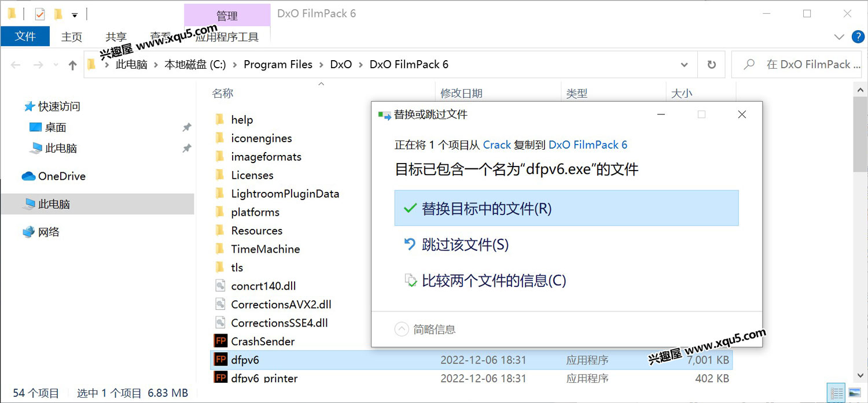Click DxO segment in address path
The width and height of the screenshot is (868, 403).
coord(341,65)
